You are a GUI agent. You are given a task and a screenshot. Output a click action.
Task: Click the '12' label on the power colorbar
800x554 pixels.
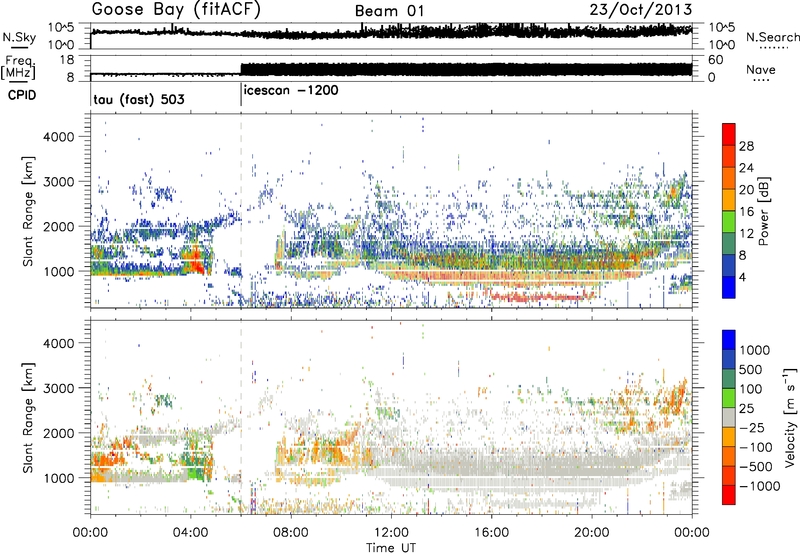(746, 234)
